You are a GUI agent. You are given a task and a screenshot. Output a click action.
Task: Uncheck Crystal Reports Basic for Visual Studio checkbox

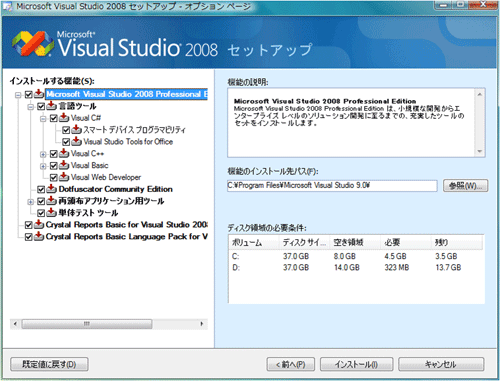click(29, 225)
